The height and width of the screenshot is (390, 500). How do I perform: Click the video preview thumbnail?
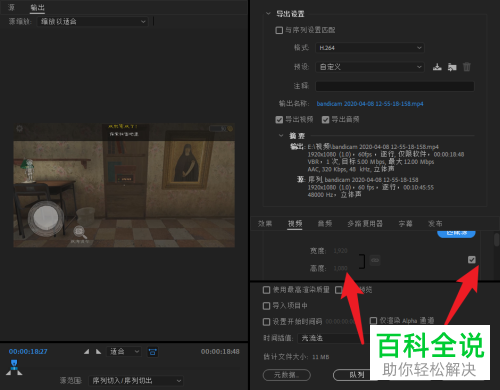(124, 185)
